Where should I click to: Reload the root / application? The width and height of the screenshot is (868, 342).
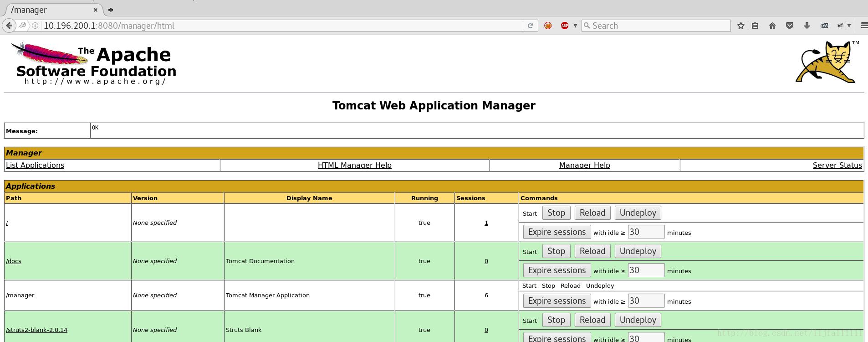click(592, 213)
